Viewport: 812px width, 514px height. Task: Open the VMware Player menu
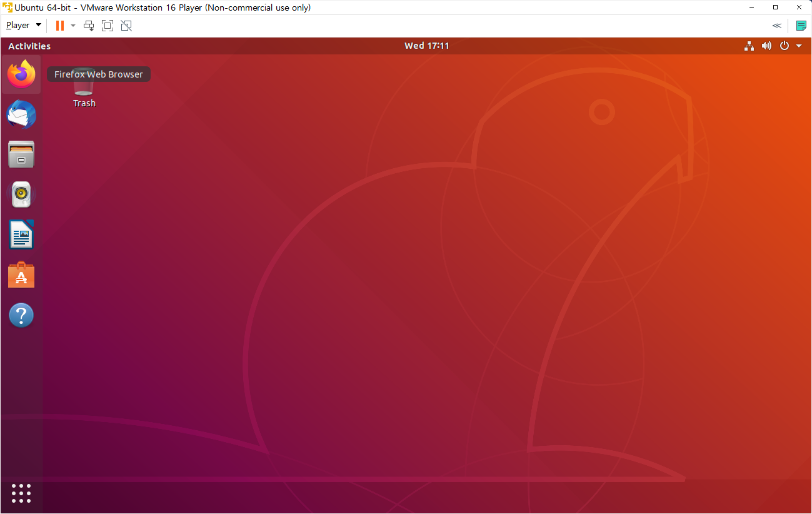[x=18, y=26]
